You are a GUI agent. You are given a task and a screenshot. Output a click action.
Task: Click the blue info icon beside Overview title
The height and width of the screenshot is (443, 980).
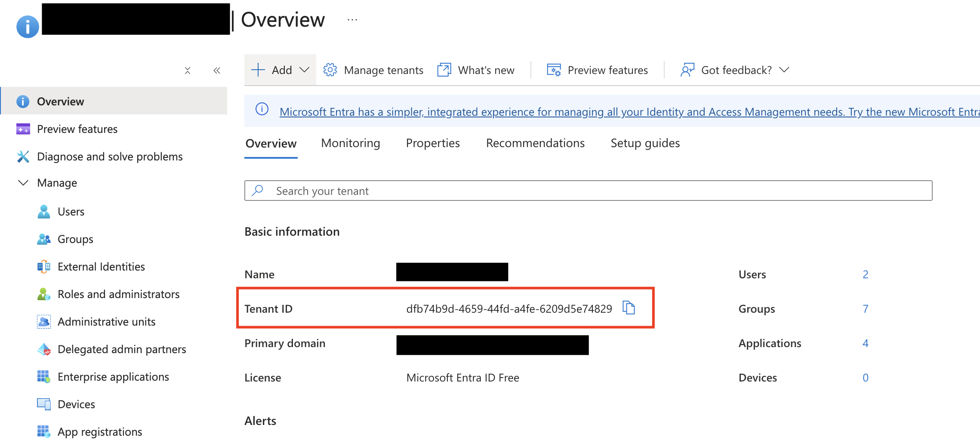tap(28, 27)
